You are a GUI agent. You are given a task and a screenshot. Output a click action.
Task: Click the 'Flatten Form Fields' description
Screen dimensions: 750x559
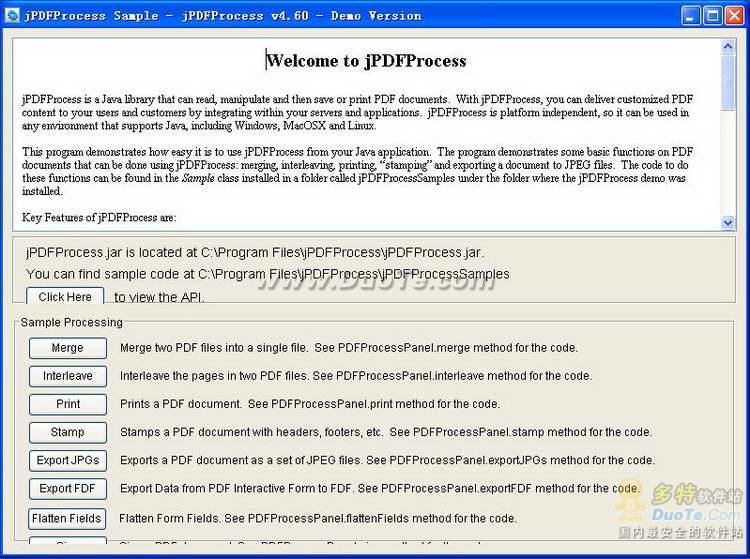(x=318, y=518)
